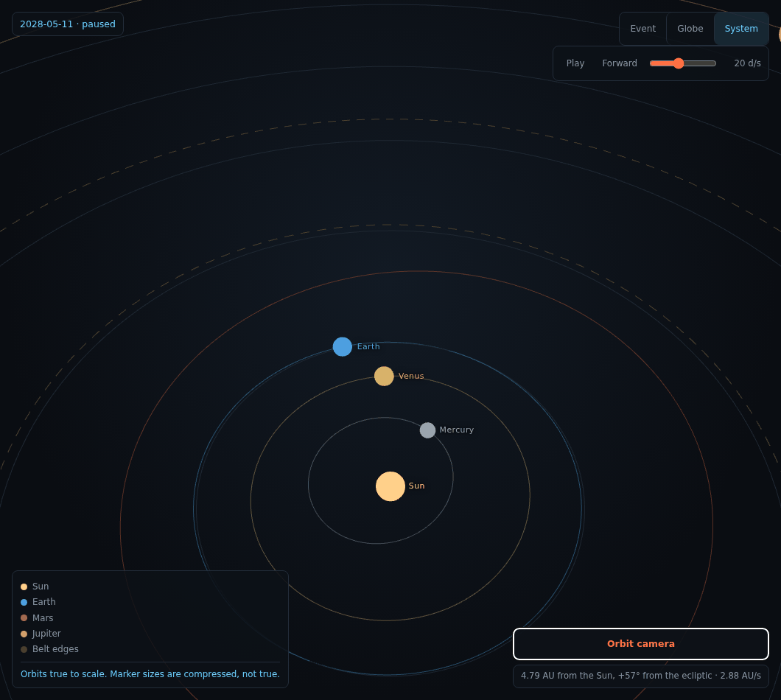Start the simulation with Play

pos(575,63)
